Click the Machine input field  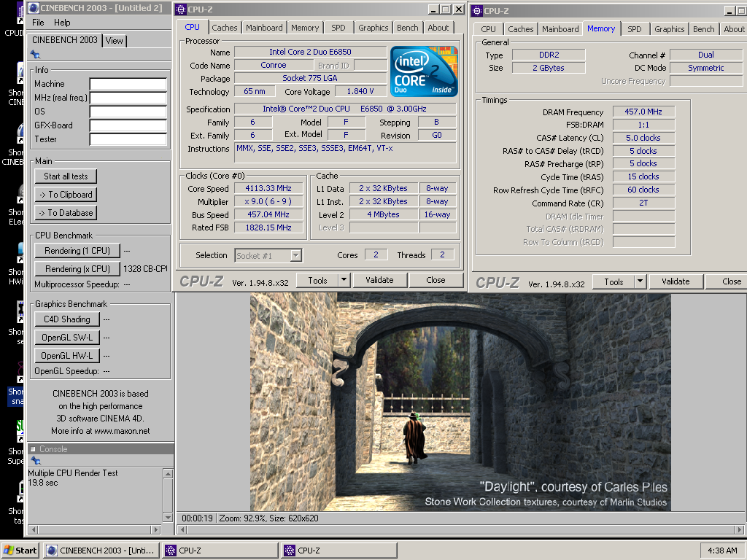[128, 85]
